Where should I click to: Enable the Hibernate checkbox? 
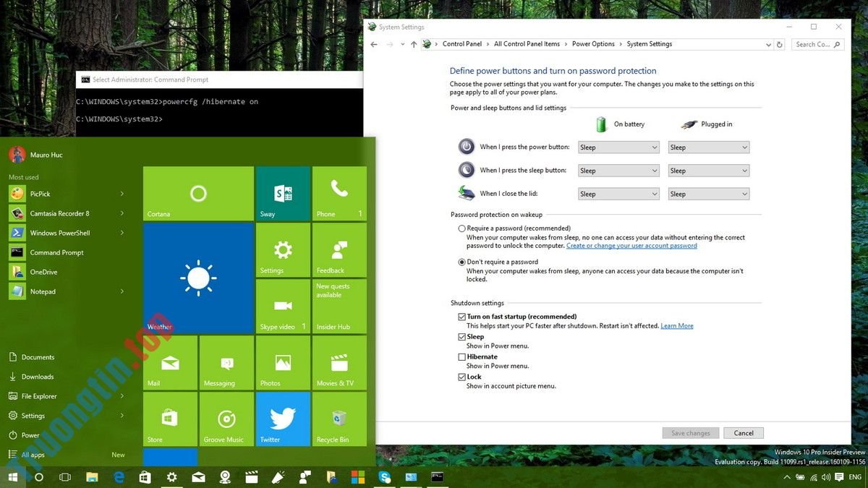click(x=461, y=357)
